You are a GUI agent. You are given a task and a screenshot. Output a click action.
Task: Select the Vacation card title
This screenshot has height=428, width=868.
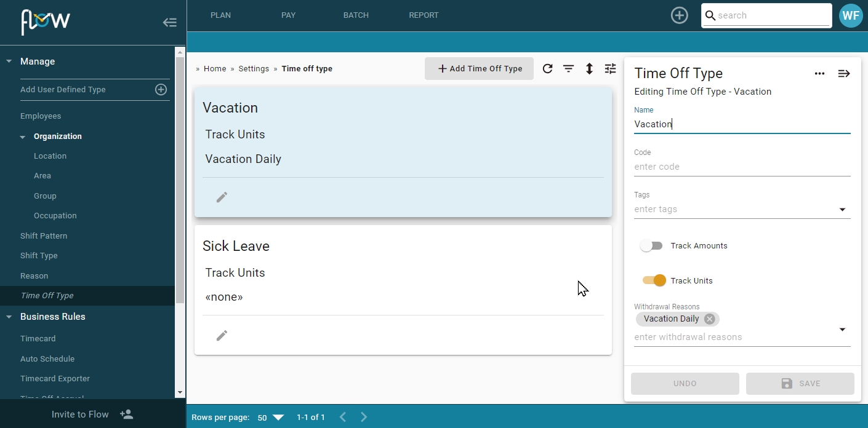click(x=230, y=108)
